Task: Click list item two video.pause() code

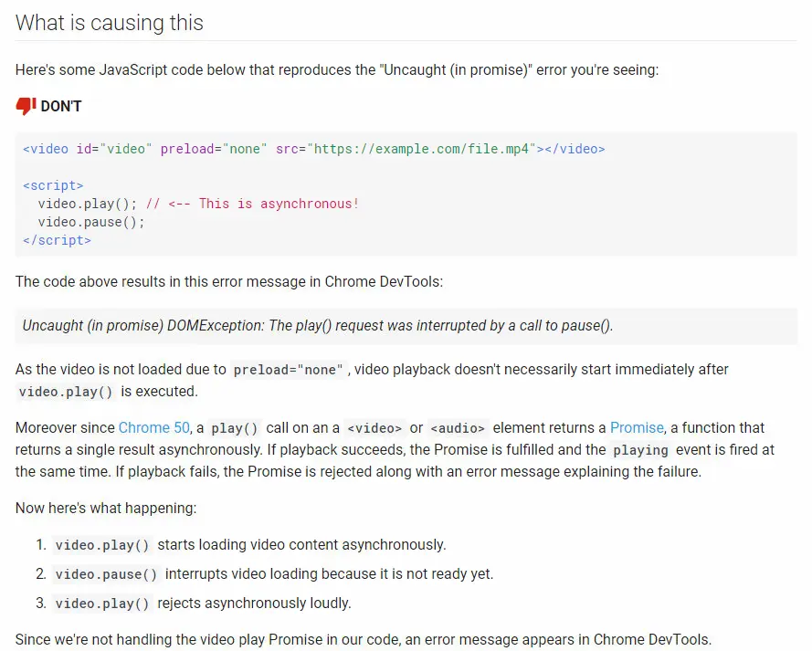Action: 106,574
